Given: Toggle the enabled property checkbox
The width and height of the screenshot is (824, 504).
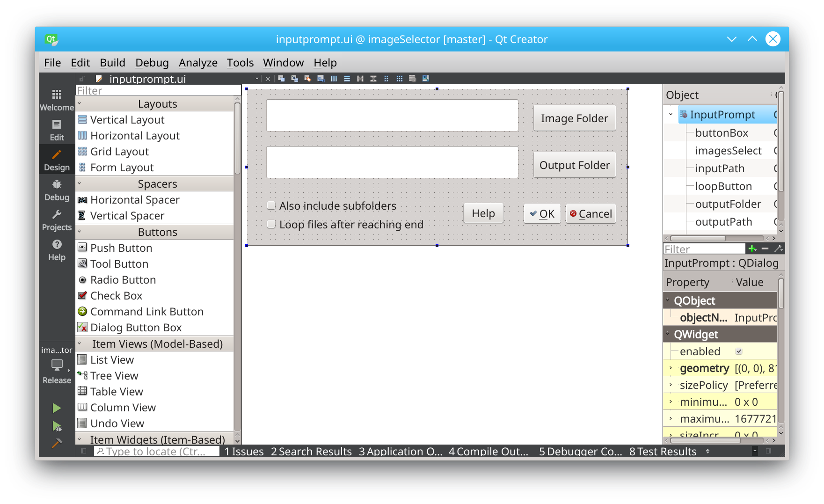Looking at the screenshot, I should (739, 351).
